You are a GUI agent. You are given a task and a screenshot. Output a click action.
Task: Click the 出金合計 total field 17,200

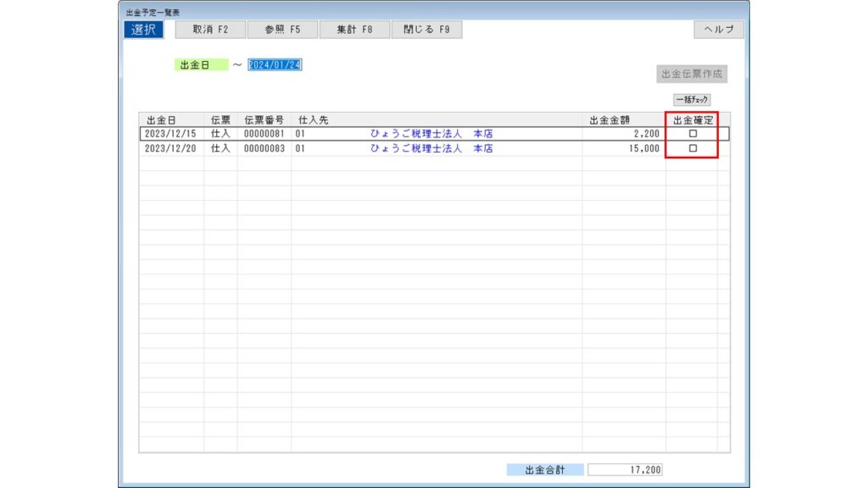point(625,469)
